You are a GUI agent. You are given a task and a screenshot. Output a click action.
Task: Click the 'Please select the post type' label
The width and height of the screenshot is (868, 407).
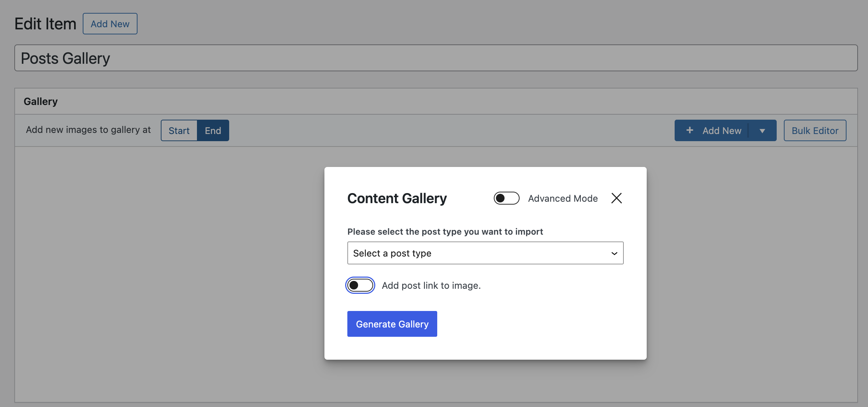[445, 232]
